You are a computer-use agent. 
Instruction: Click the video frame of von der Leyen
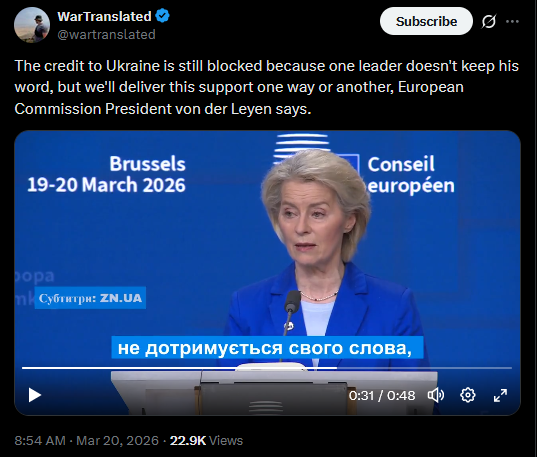pos(267,273)
